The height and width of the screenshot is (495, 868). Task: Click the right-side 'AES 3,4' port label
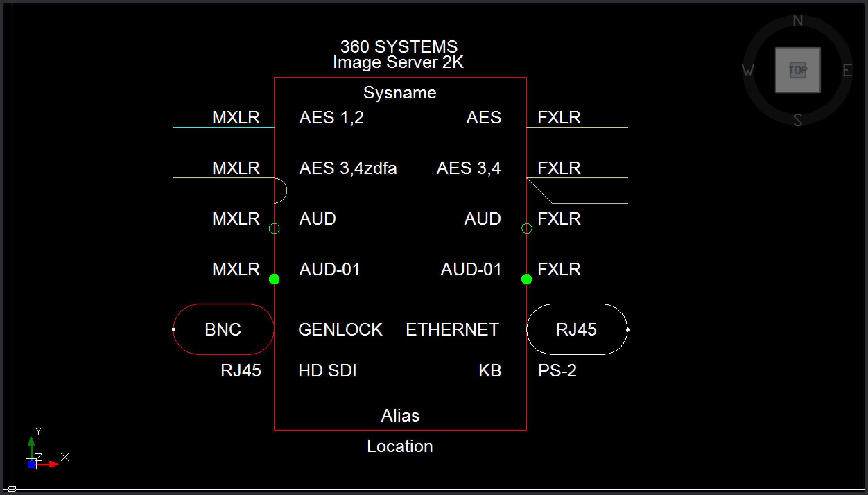tap(468, 168)
